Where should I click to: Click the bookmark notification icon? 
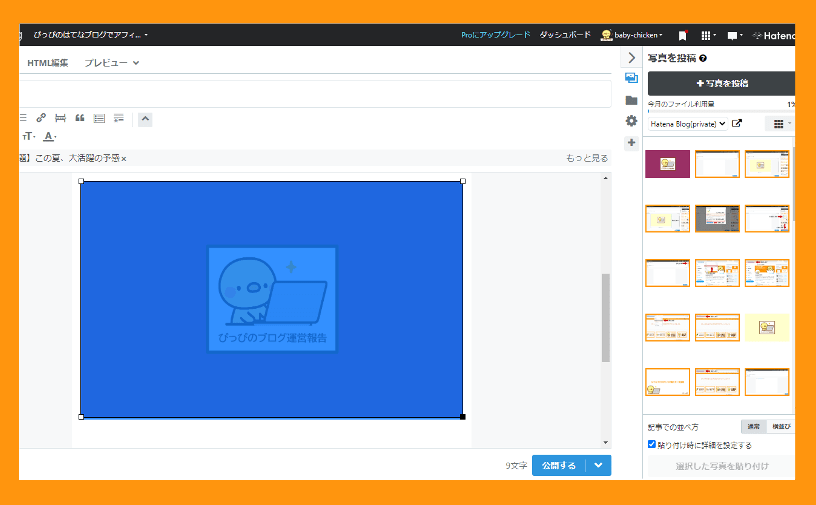[683, 35]
